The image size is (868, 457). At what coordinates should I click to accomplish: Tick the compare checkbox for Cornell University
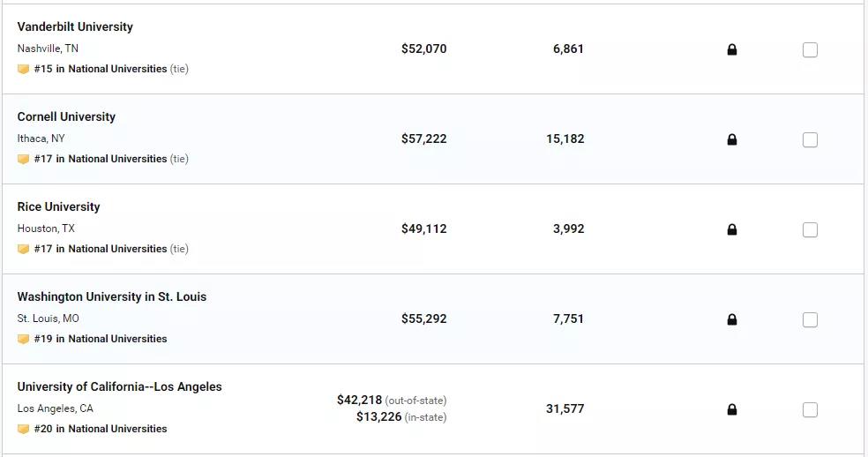point(810,139)
